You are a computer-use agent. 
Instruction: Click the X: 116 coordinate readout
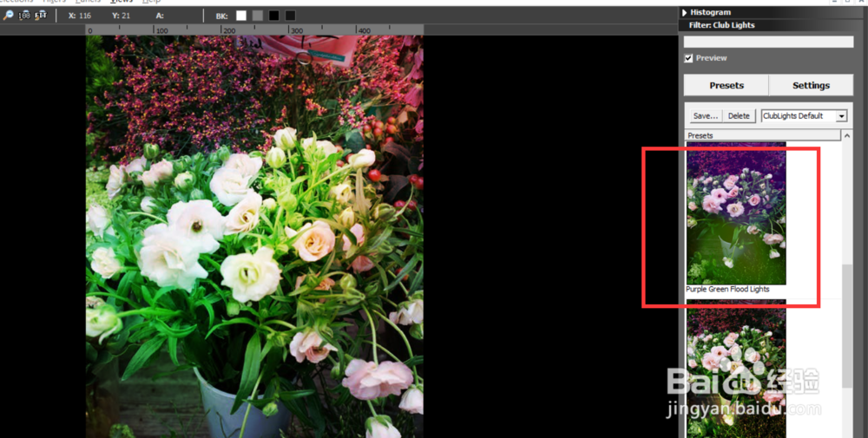pos(80,16)
